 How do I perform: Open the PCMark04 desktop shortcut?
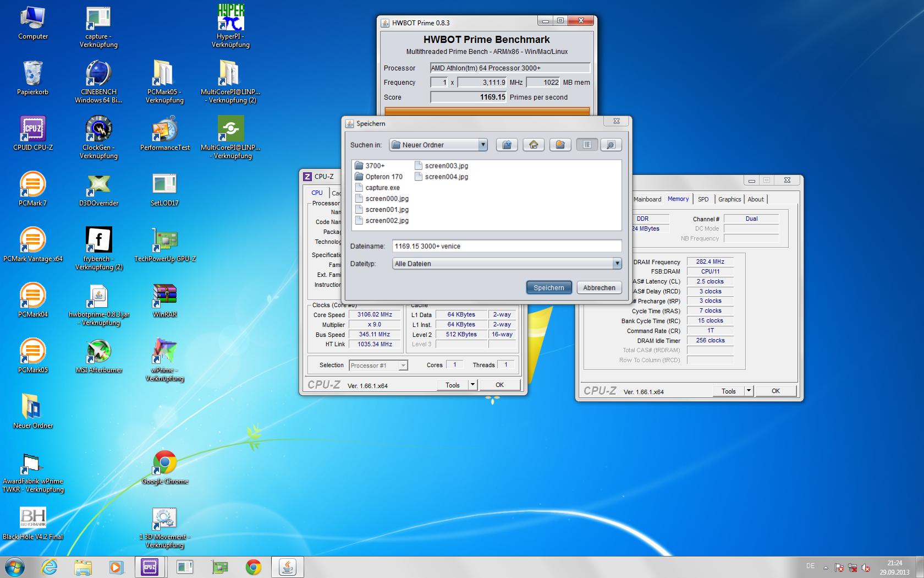[x=33, y=301]
